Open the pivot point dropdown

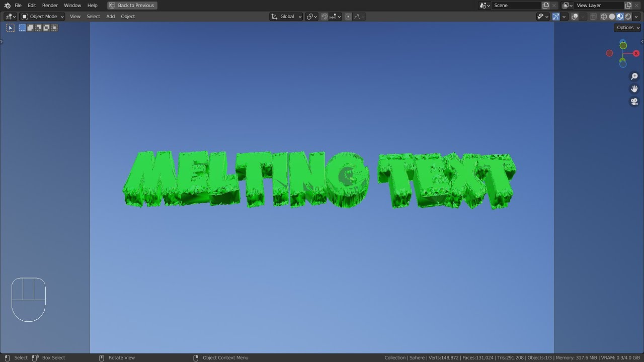(312, 16)
